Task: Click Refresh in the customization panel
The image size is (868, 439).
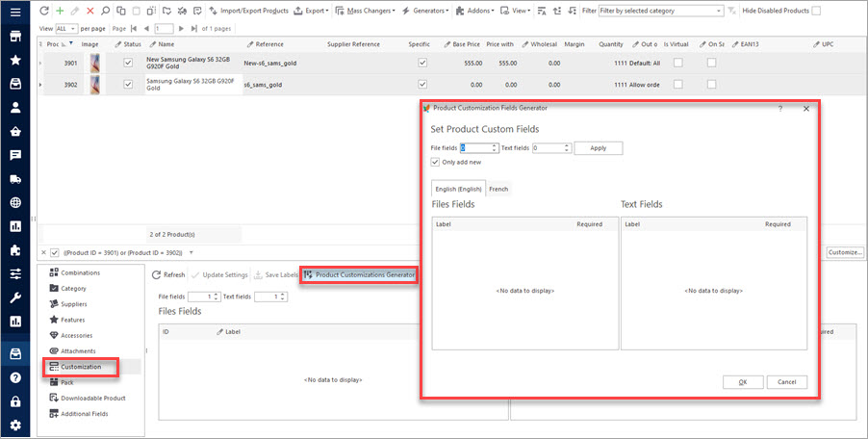Action: 168,274
